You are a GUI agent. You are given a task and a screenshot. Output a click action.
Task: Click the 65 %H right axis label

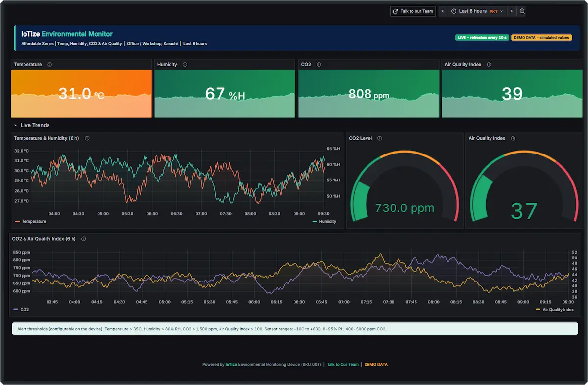tap(333, 149)
